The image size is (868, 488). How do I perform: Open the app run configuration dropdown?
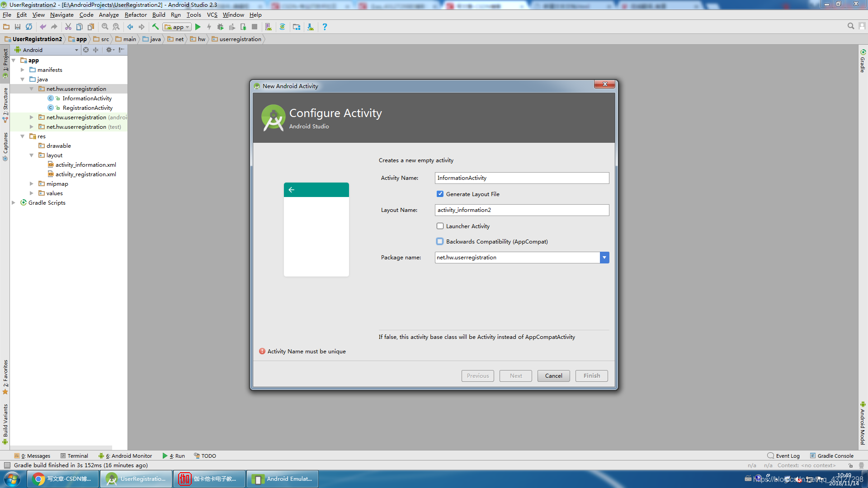coord(177,27)
